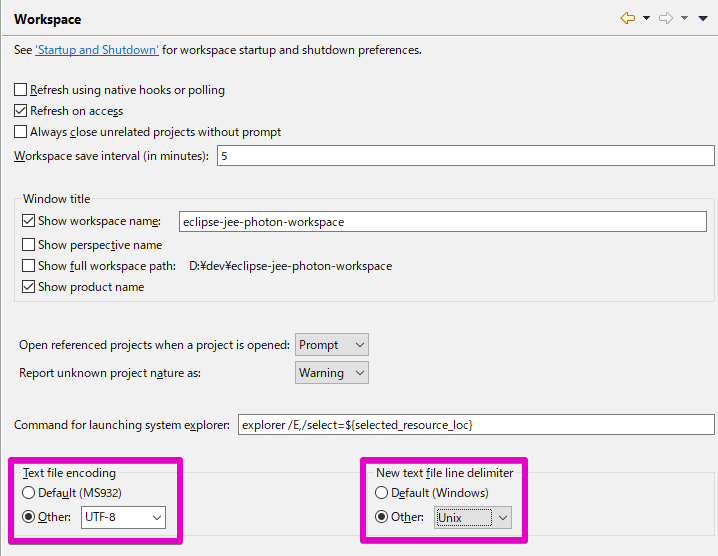Image resolution: width=718 pixels, height=556 pixels.
Task: Open the forward navigation history dropdown
Action: click(684, 18)
